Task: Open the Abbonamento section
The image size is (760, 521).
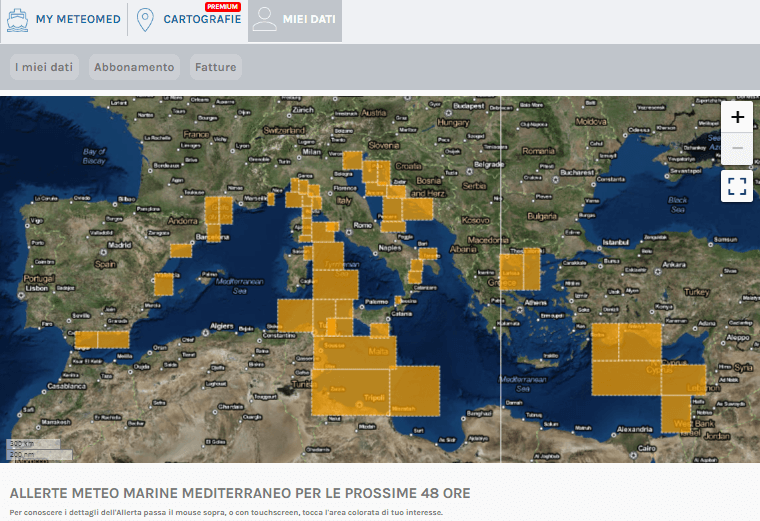Action: coord(134,67)
